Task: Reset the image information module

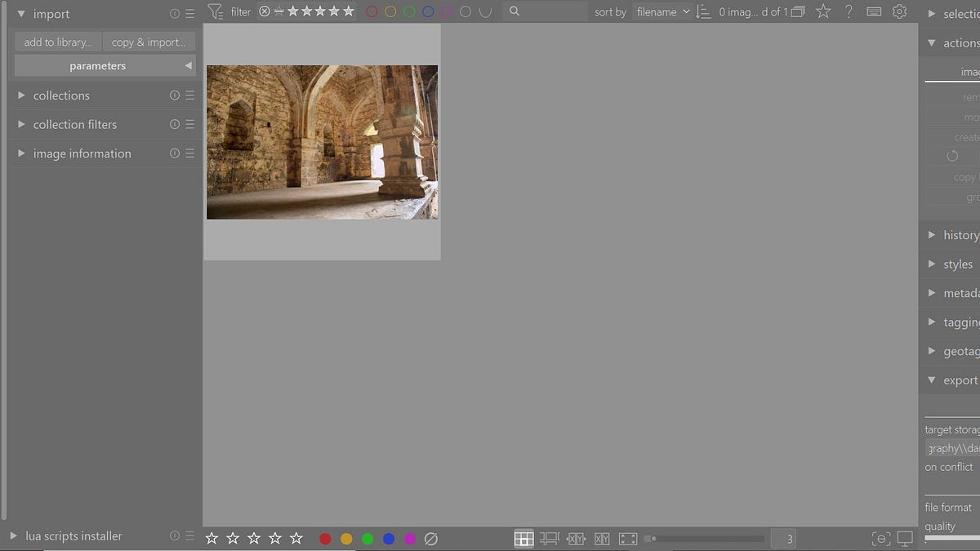Action: tap(175, 153)
